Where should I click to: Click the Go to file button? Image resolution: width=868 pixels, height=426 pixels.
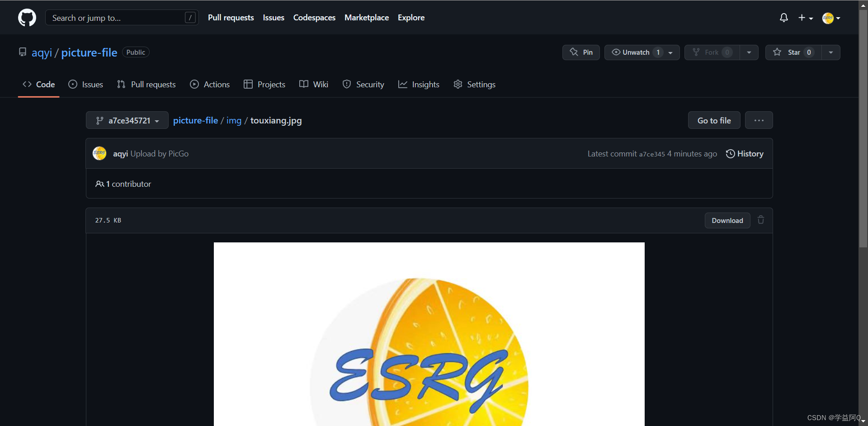pos(714,120)
